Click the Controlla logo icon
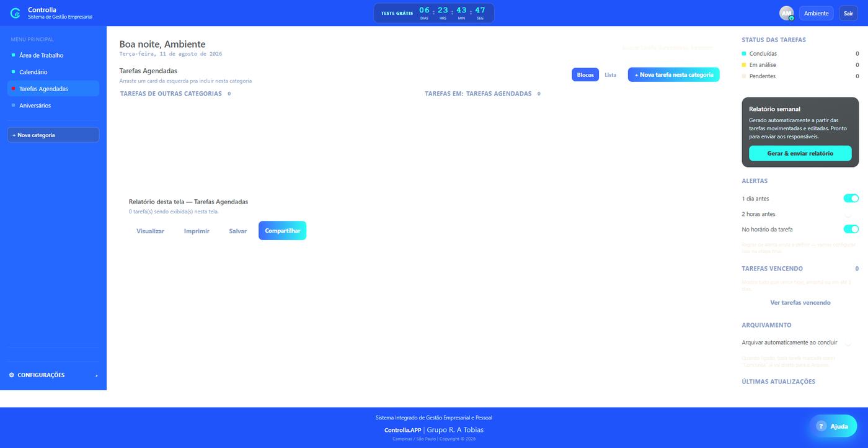Image resolution: width=868 pixels, height=448 pixels. click(15, 13)
